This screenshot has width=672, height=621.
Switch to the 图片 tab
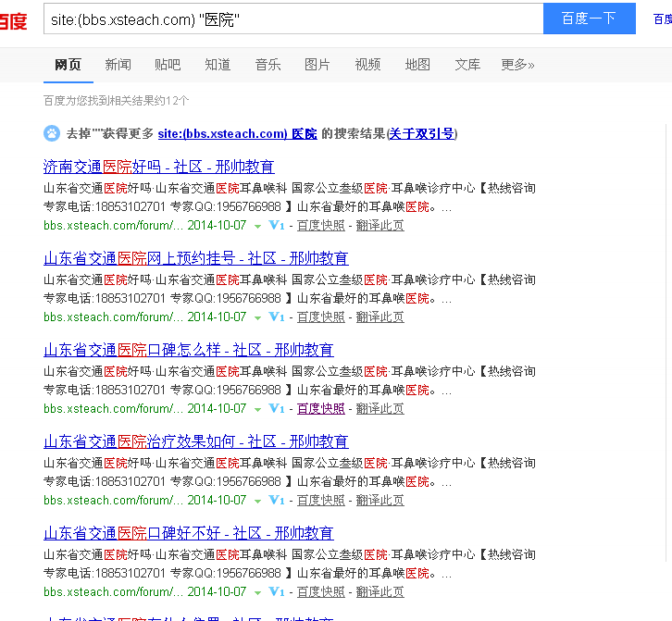(x=317, y=65)
